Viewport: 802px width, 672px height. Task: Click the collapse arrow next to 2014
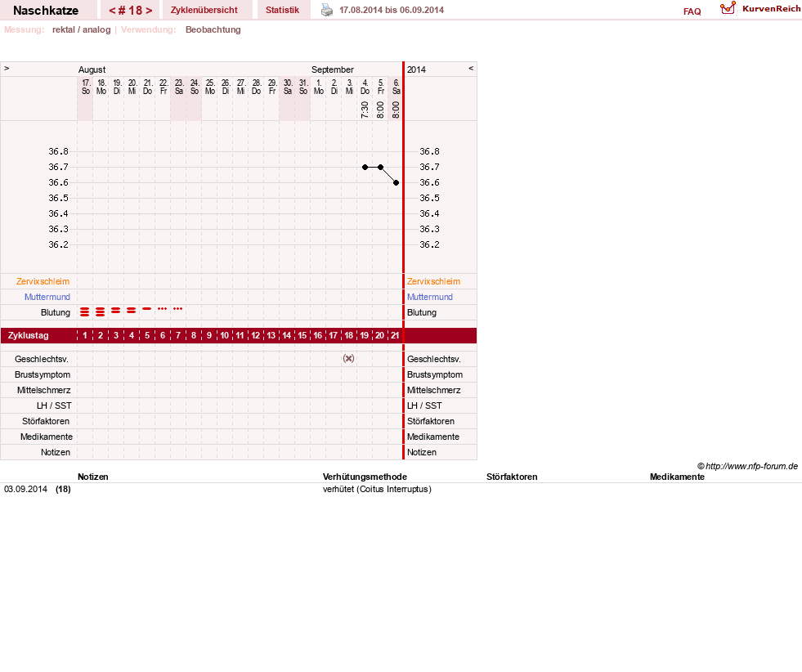pyautogui.click(x=471, y=68)
